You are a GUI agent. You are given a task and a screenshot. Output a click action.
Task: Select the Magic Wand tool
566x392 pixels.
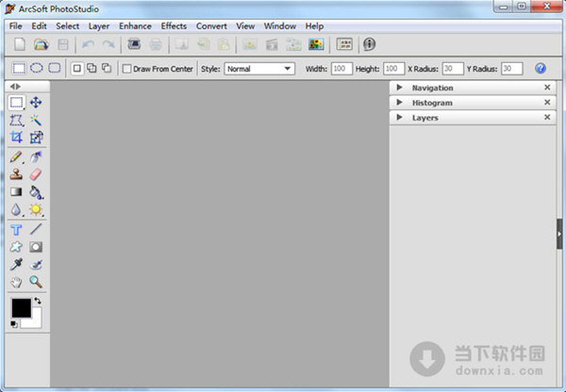[x=36, y=120]
